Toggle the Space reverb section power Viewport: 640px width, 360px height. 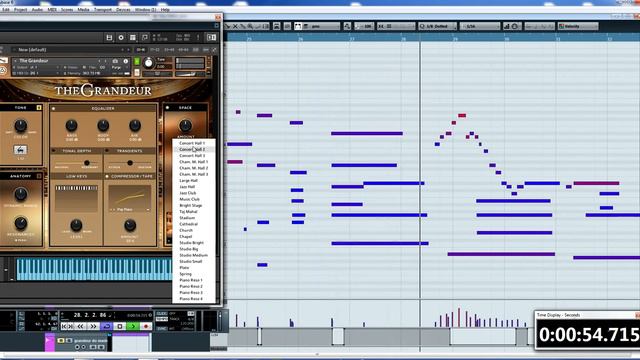(x=167, y=108)
